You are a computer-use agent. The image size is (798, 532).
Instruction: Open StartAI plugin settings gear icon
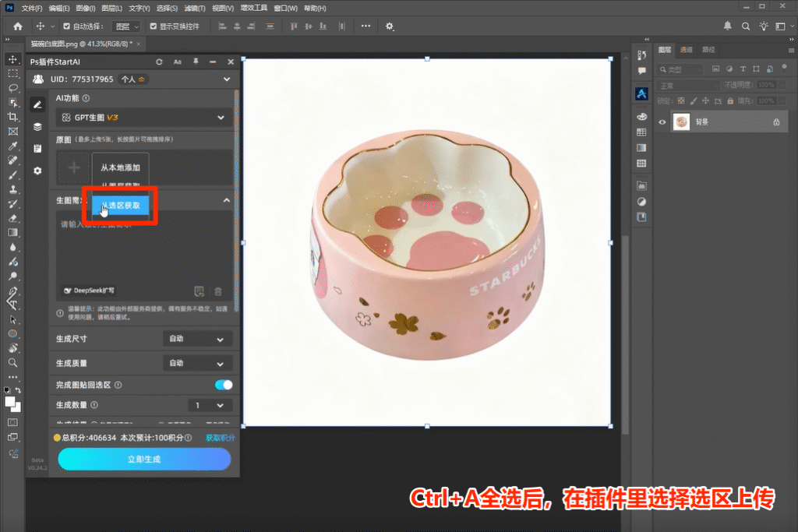37,171
